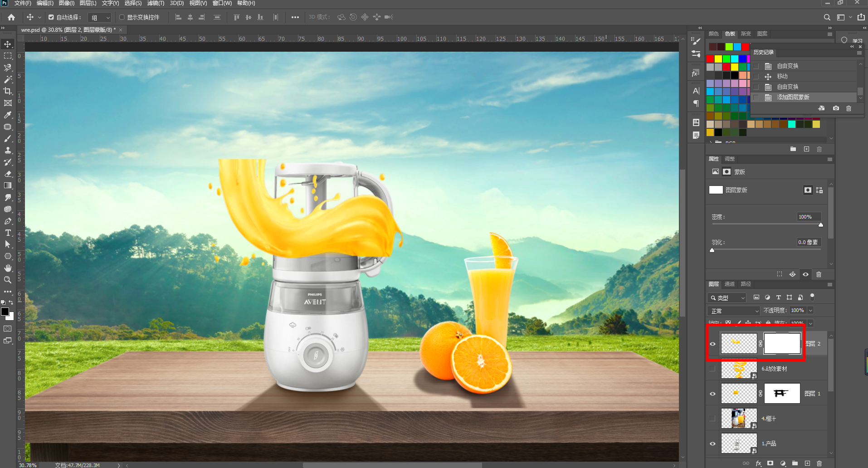This screenshot has height=468, width=868.
Task: Align horizontal centers of layers
Action: [190, 17]
